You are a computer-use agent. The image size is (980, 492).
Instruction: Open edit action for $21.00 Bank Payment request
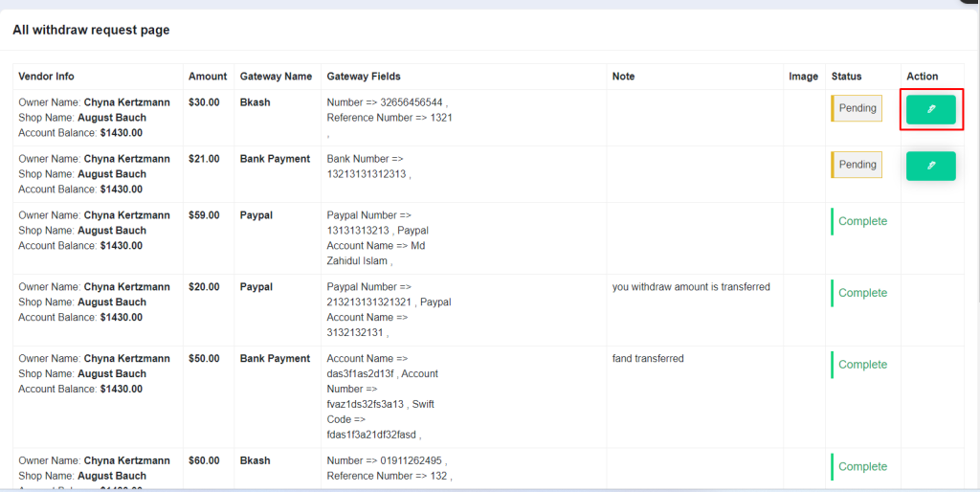(930, 166)
